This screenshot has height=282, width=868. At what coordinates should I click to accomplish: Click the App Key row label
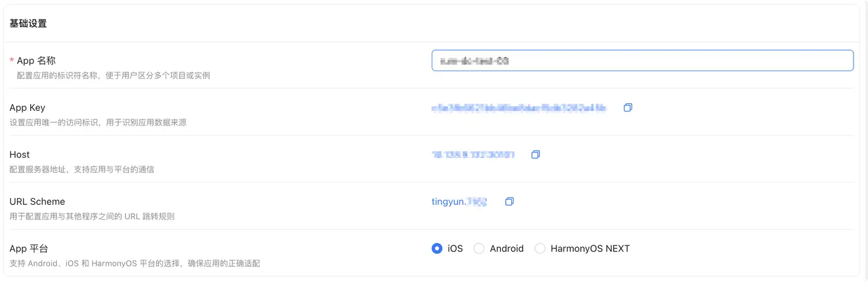pyautogui.click(x=27, y=108)
